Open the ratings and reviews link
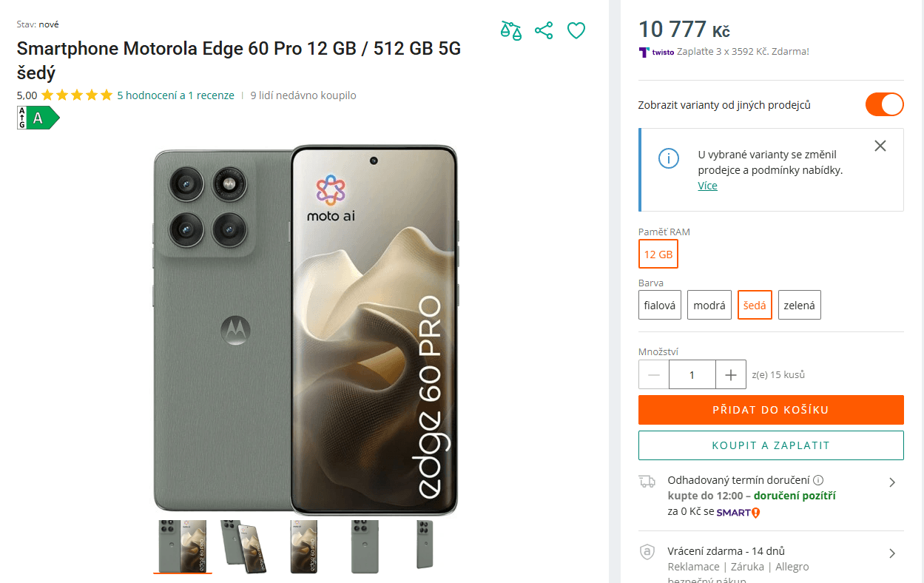 175,95
